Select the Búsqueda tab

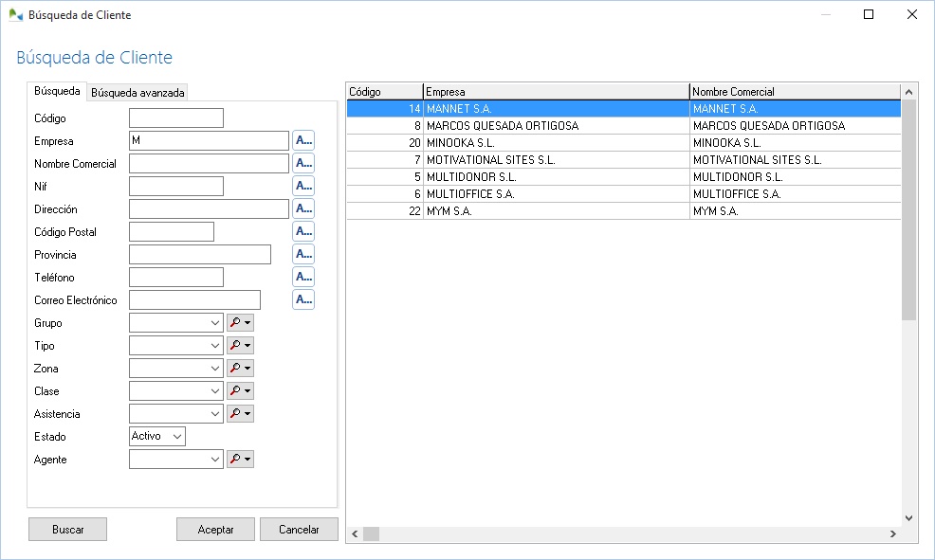coord(57,91)
